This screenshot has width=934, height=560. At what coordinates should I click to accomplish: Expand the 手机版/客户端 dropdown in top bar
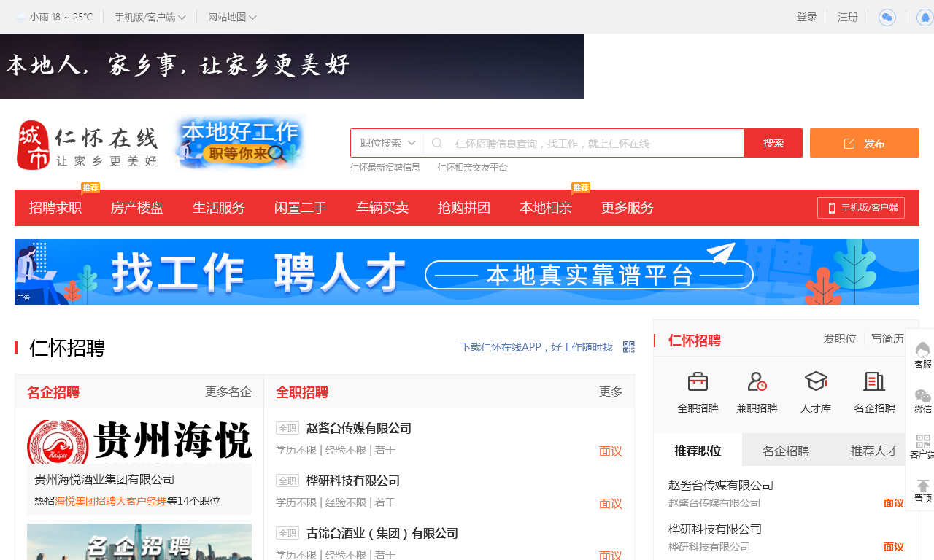click(x=150, y=17)
